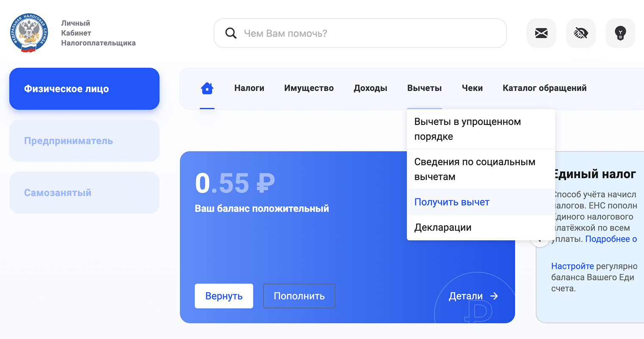Open the messages envelope icon
644x339 pixels.
click(x=541, y=33)
